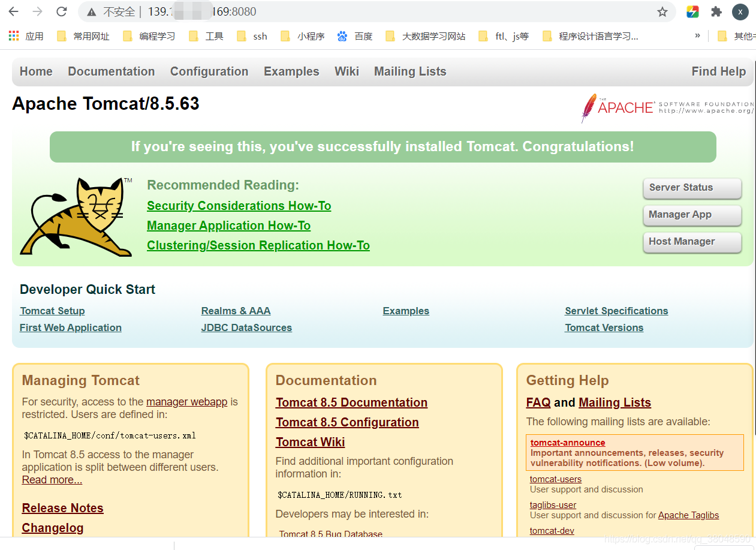Click the Server Status button
The image size is (756, 550).
(x=692, y=188)
